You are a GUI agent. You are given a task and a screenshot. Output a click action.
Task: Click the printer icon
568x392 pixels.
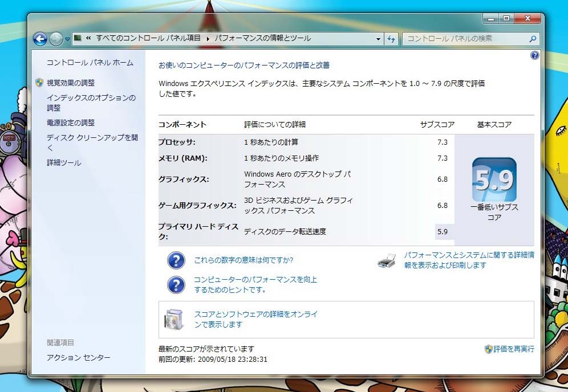coord(387,260)
